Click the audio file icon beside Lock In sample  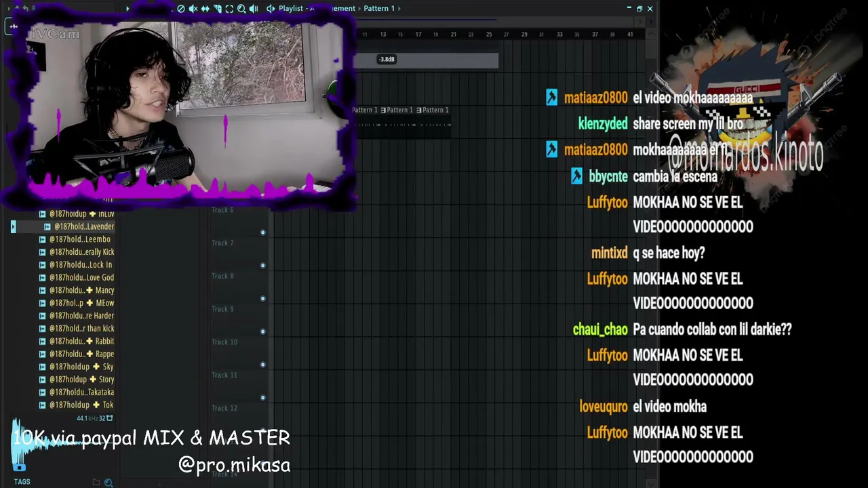42,265
